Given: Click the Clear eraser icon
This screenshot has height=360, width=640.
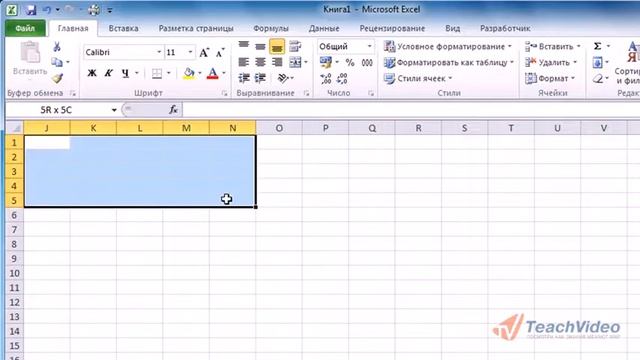Looking at the screenshot, I should click(x=598, y=78).
